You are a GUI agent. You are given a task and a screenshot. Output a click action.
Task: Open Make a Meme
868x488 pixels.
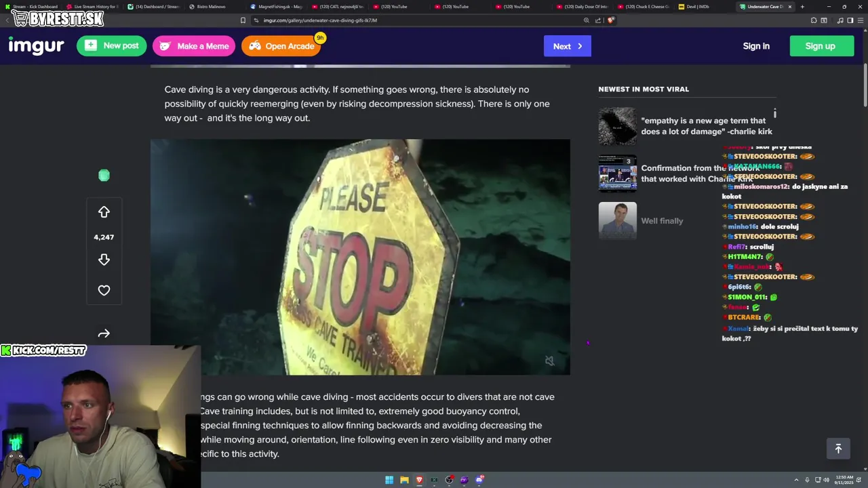point(194,45)
